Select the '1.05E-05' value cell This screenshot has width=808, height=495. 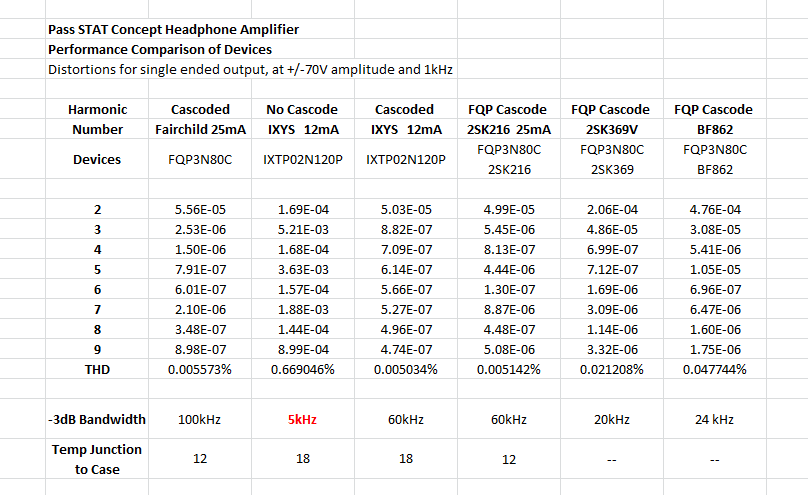pos(715,270)
